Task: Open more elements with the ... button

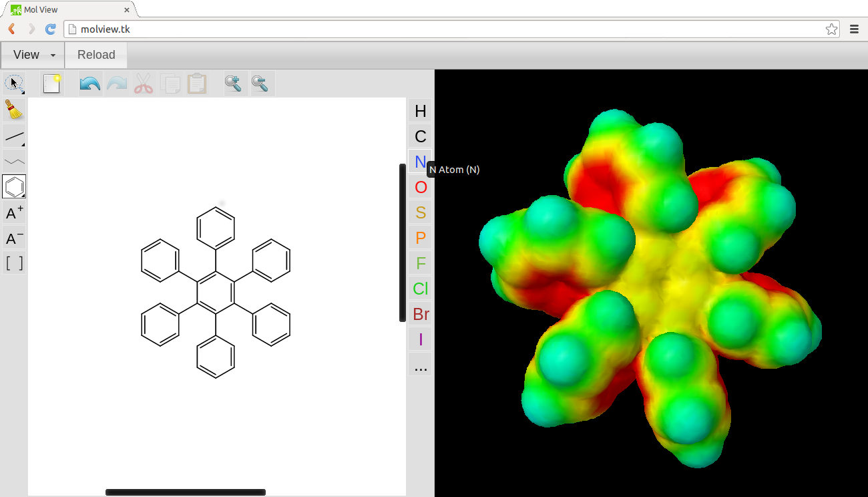Action: point(421,365)
